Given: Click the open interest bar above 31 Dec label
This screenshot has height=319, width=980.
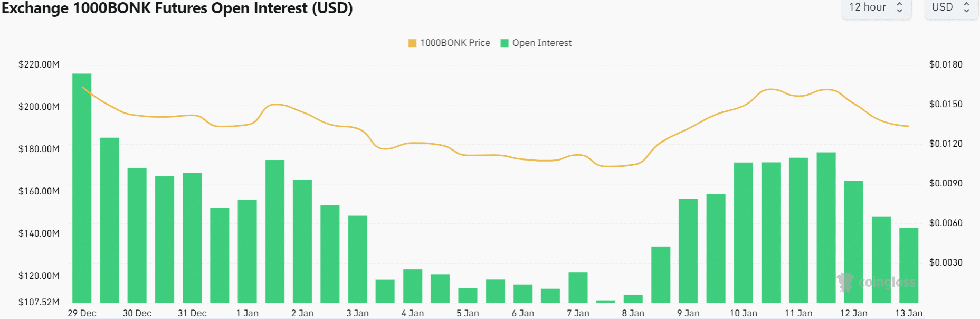Looking at the screenshot, I should point(192,238).
